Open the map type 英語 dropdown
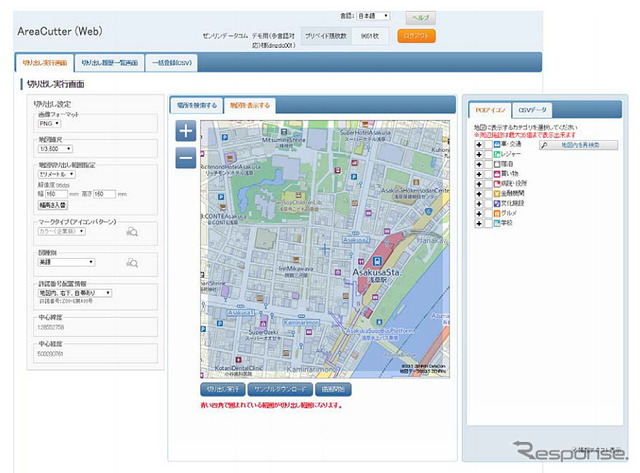This screenshot has height=473, width=640. pos(66,262)
